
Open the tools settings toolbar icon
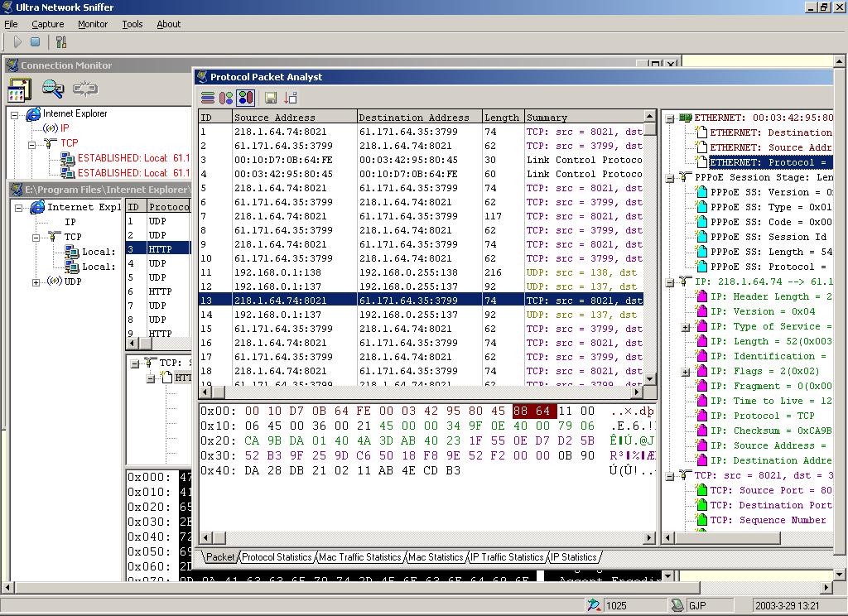click(60, 42)
